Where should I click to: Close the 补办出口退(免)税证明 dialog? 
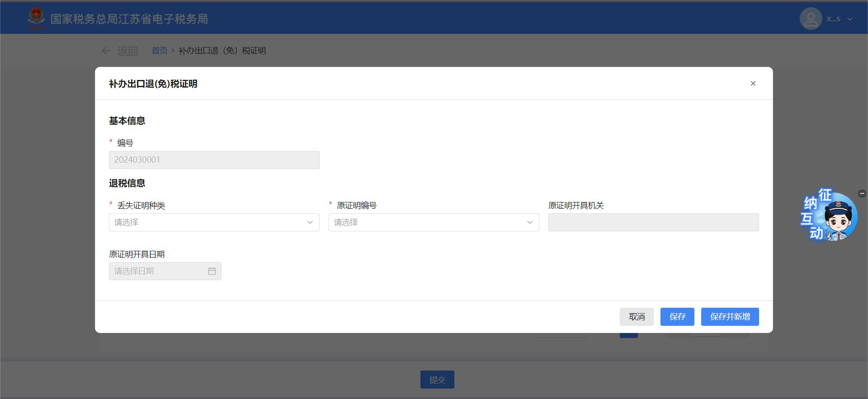(x=753, y=84)
